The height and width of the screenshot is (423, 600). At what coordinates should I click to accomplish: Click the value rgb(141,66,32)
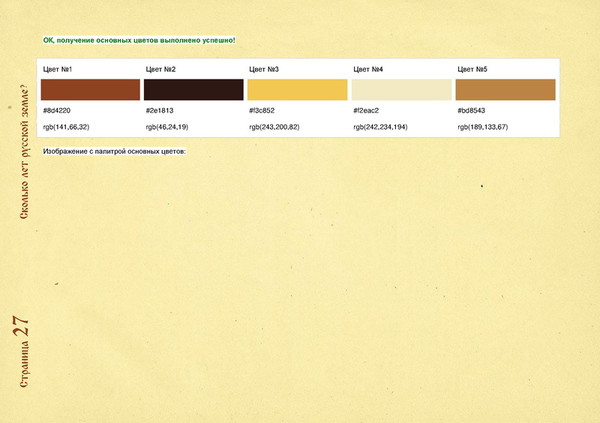coord(66,127)
